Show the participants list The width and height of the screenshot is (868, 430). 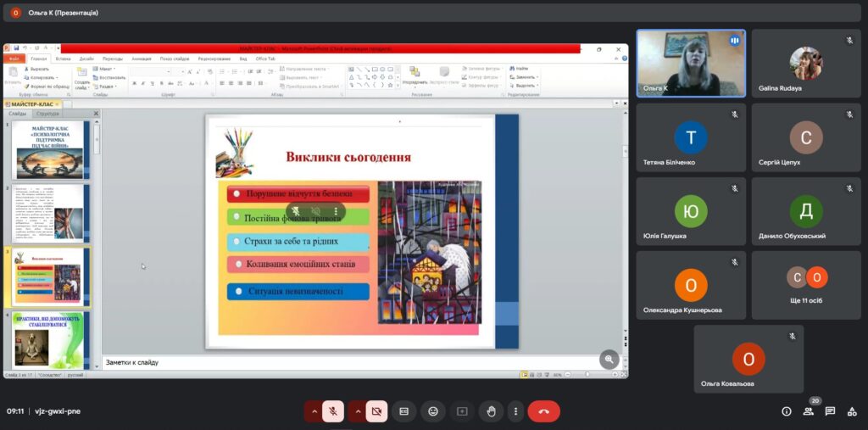(x=808, y=411)
